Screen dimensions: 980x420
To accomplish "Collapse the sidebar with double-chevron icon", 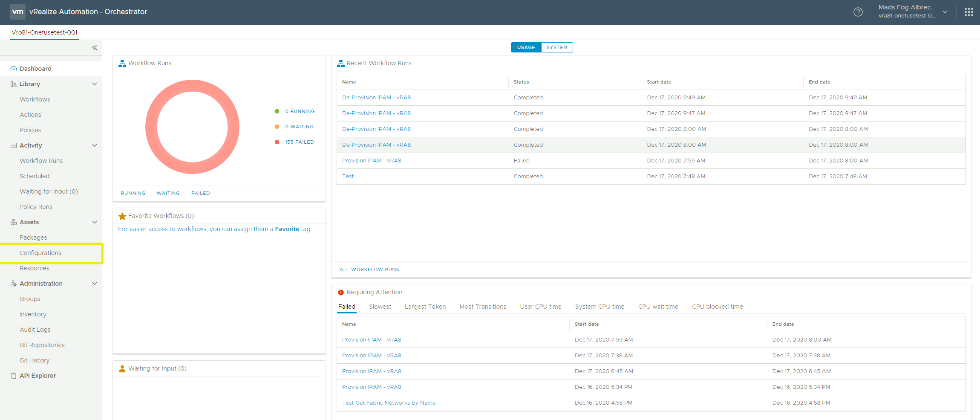I will 95,48.
